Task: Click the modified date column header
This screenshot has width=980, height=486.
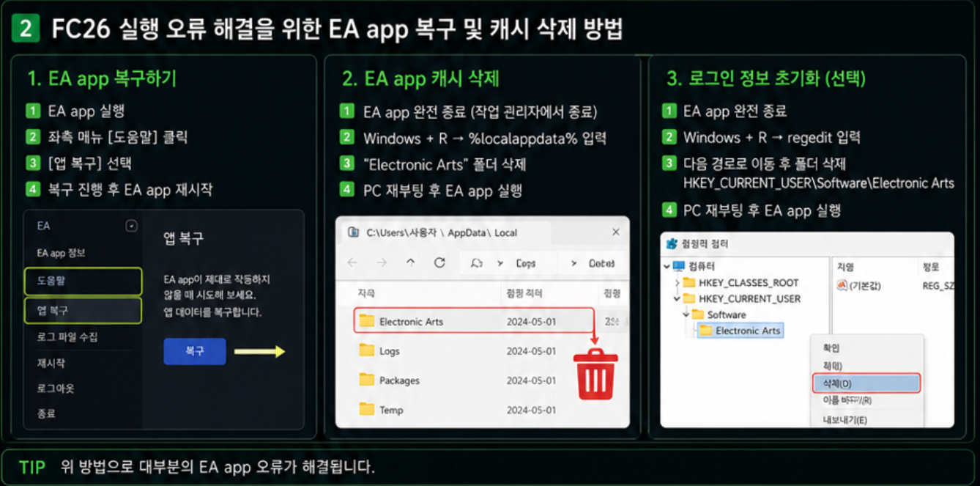Action: coord(524,293)
